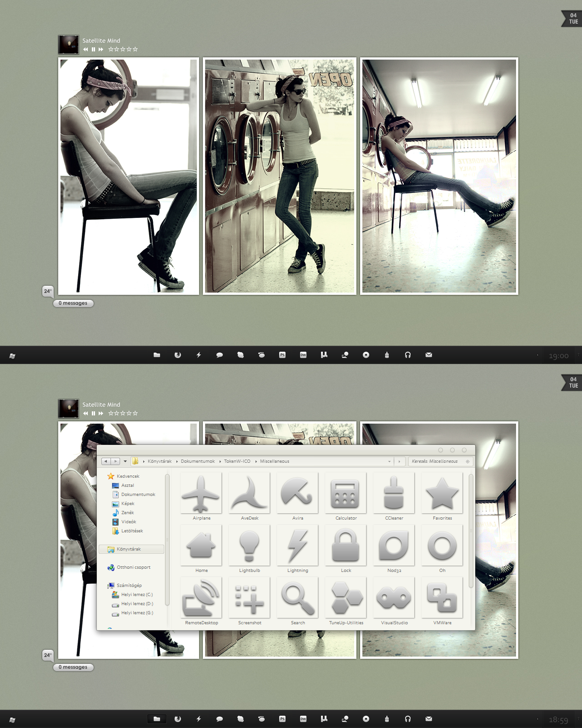Pick the Favorites star icon
The image size is (582, 728).
(x=442, y=496)
